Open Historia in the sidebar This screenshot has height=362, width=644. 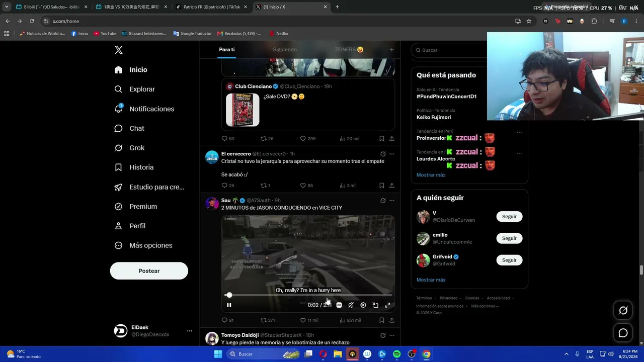134,167
